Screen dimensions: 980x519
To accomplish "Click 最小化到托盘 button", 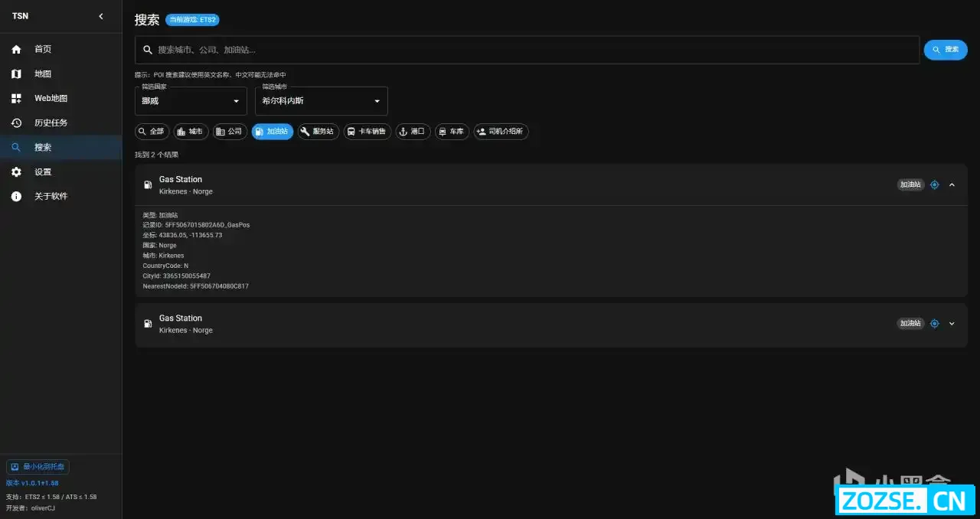I will pyautogui.click(x=38, y=466).
